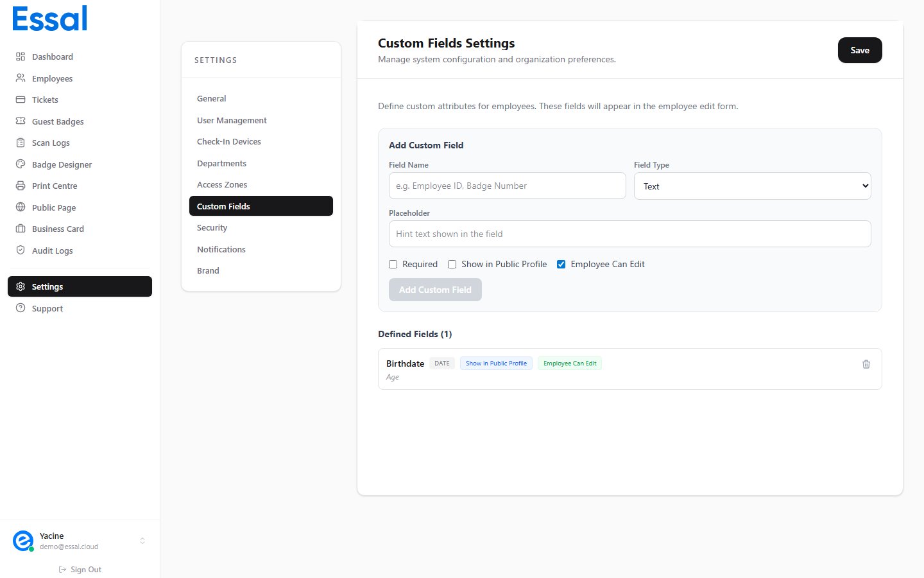Open Brand settings section
The image size is (924, 578).
coord(261,270)
